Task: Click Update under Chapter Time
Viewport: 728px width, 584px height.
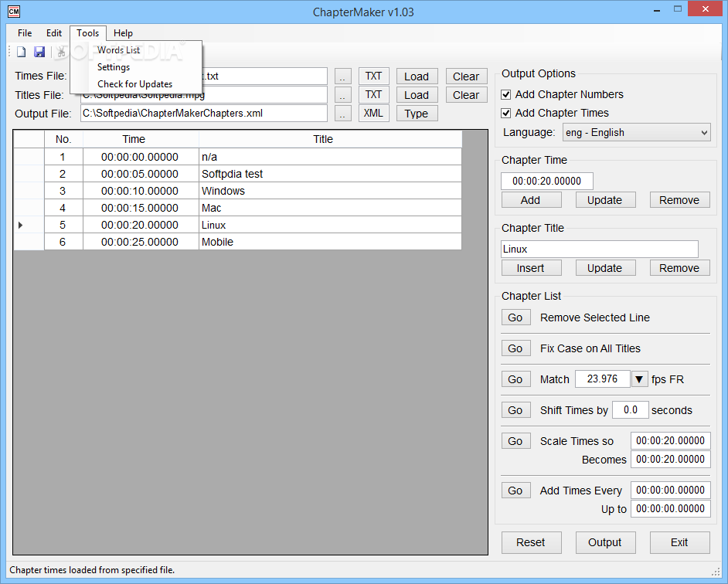Action: pos(605,200)
